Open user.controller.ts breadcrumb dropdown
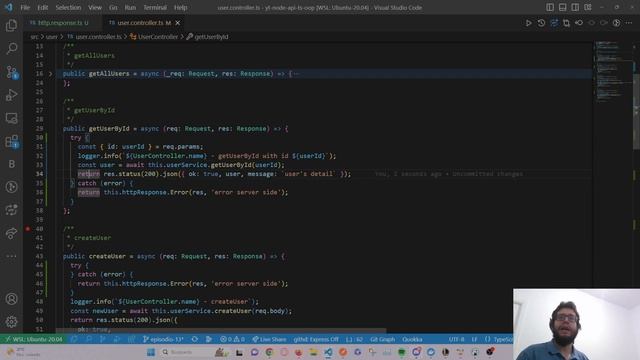The image size is (640, 360). (94, 37)
